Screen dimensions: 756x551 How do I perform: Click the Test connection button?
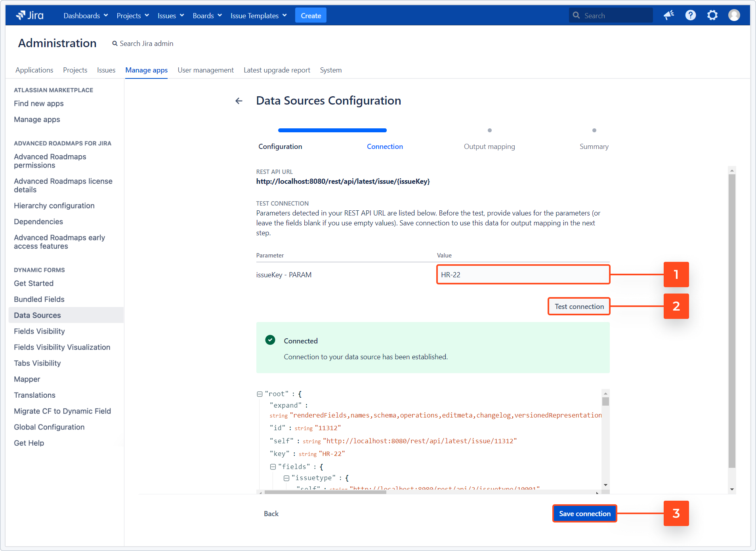[579, 307]
